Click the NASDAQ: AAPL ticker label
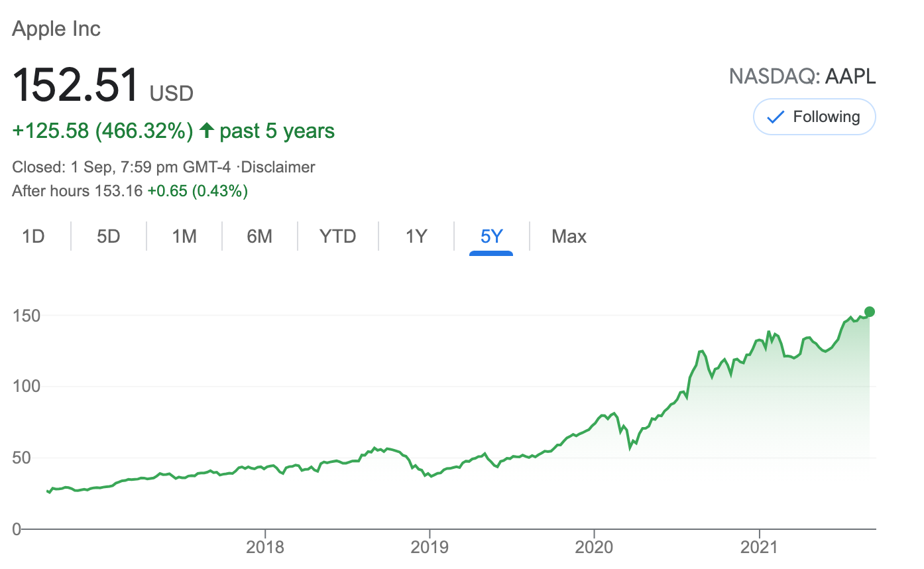The image size is (924, 569). click(x=802, y=77)
